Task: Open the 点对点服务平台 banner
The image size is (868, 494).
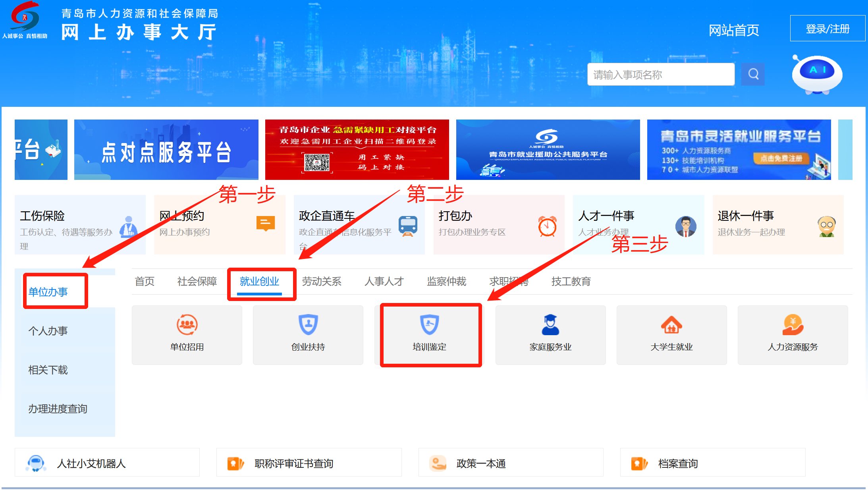Action: coord(166,150)
